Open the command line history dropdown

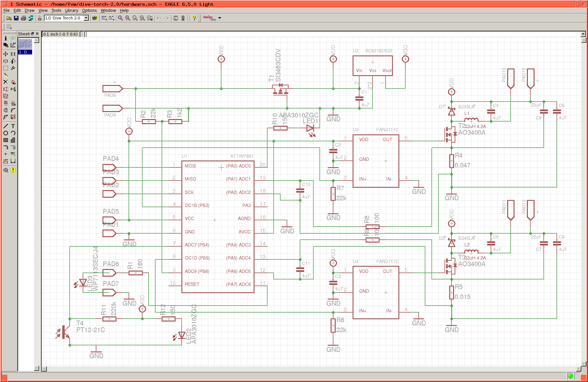(x=583, y=34)
